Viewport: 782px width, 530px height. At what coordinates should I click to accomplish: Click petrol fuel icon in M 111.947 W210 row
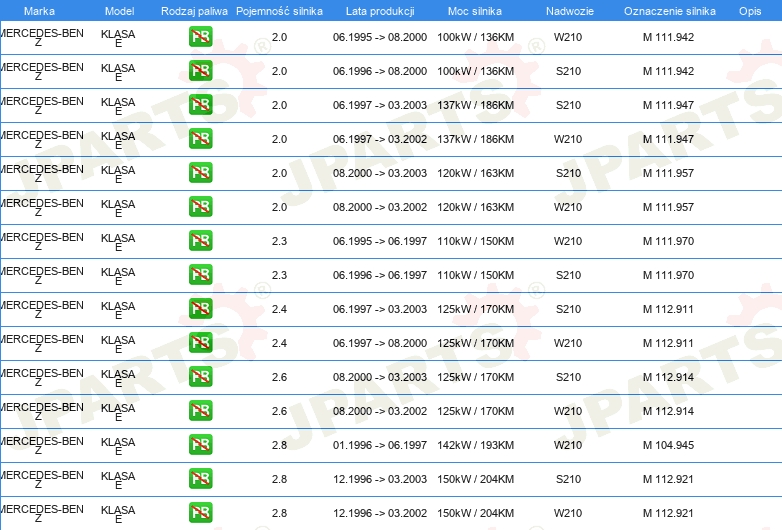200,139
